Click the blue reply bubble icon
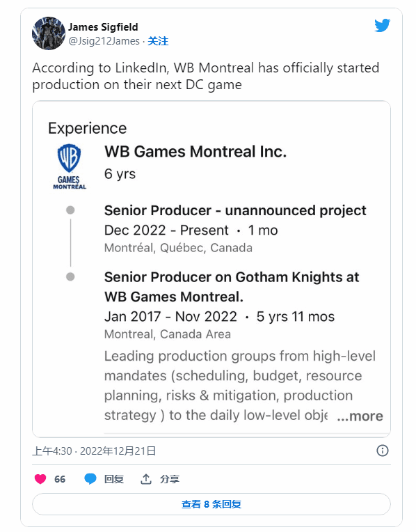 (90, 479)
